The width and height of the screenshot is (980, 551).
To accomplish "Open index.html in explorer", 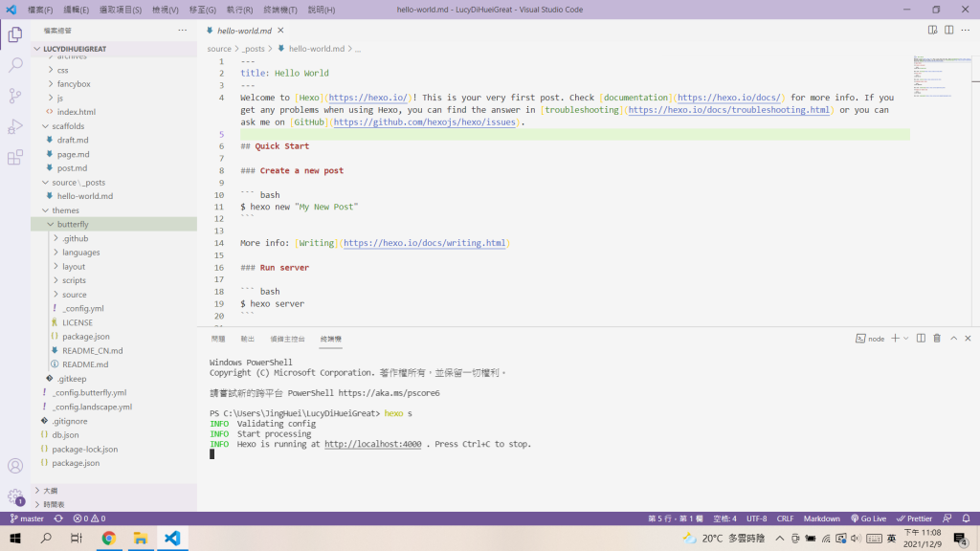I will tap(114, 112).
